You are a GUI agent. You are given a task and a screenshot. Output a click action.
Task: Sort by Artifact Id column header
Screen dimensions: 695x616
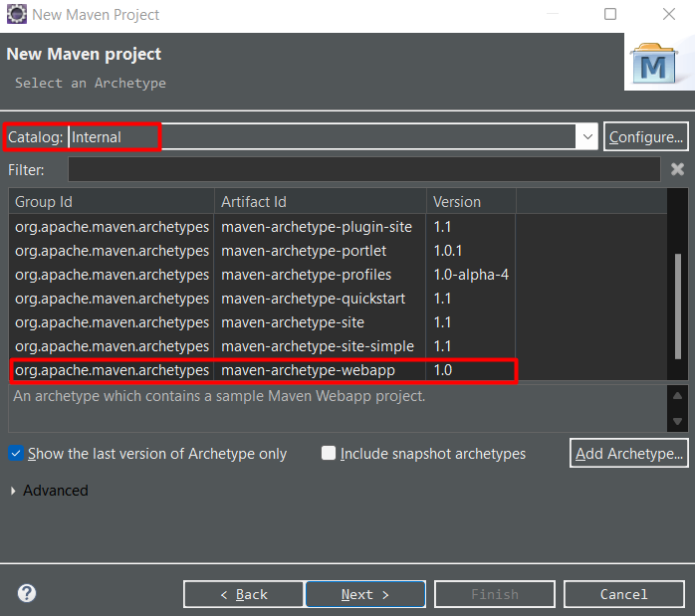point(321,202)
